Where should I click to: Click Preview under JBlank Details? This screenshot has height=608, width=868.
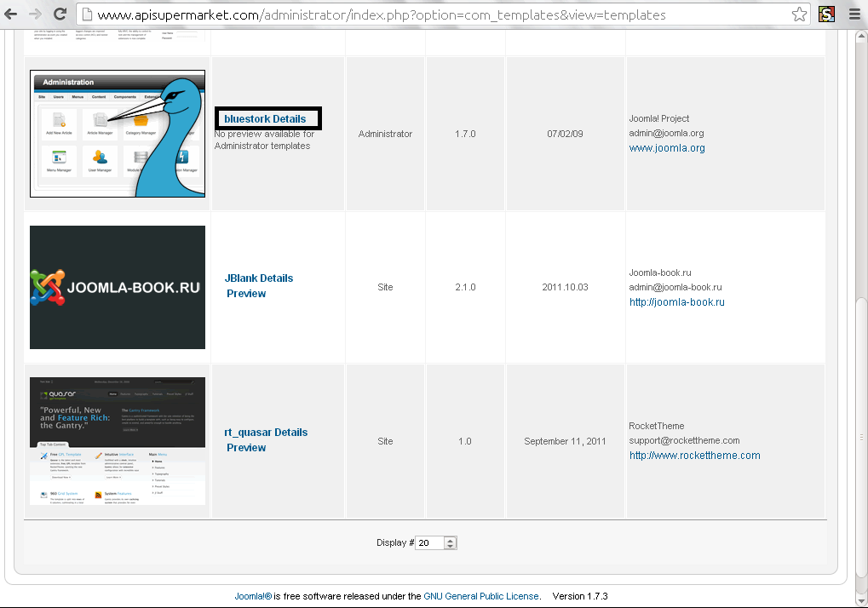click(246, 294)
